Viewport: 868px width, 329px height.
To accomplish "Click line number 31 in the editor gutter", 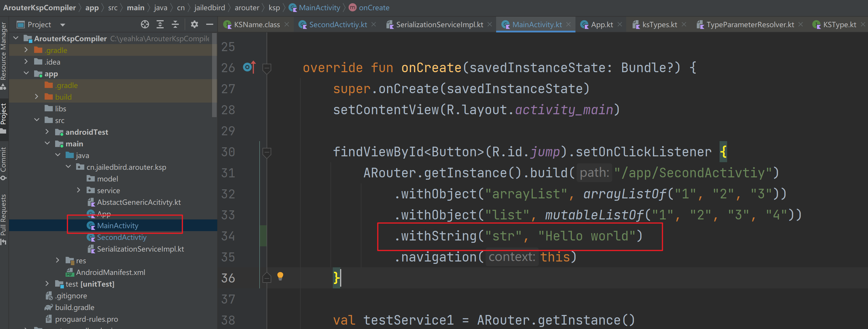I will [x=228, y=172].
